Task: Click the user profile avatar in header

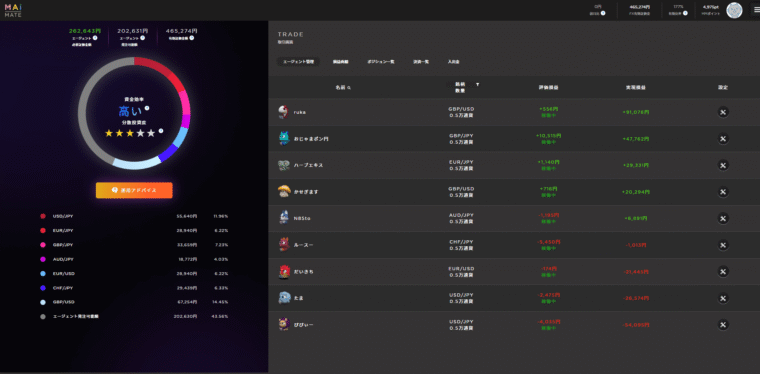Action: (x=734, y=10)
